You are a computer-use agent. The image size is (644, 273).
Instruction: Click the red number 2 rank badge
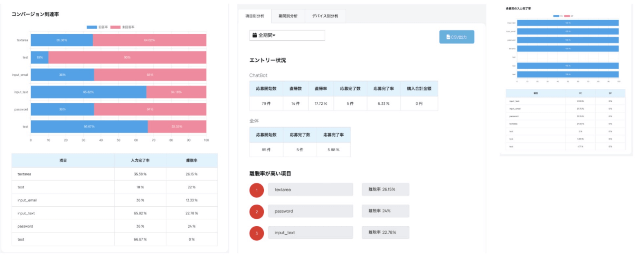coord(257,212)
